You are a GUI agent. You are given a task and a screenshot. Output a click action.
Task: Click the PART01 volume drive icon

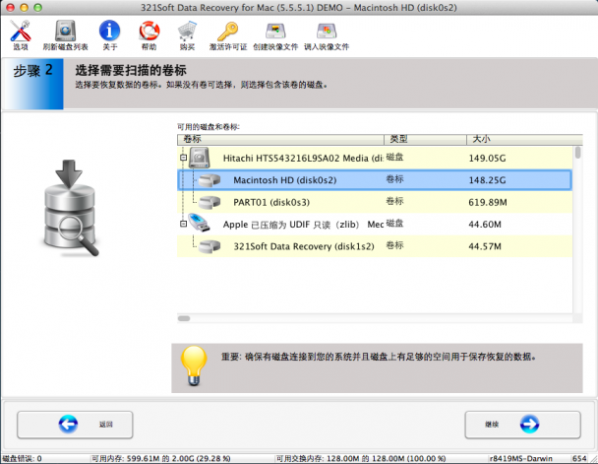click(209, 202)
